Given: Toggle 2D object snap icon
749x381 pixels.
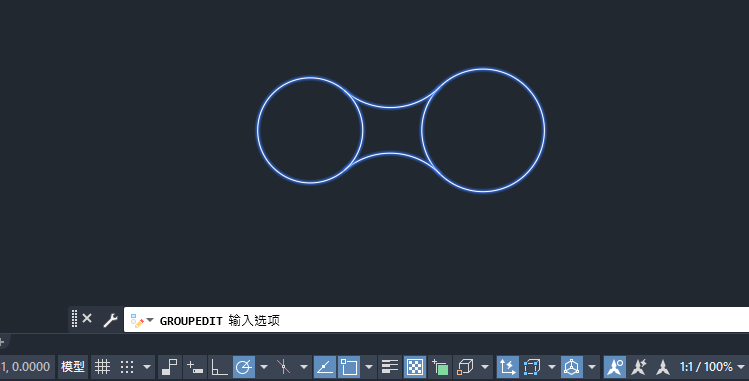Looking at the screenshot, I should coord(349,367).
